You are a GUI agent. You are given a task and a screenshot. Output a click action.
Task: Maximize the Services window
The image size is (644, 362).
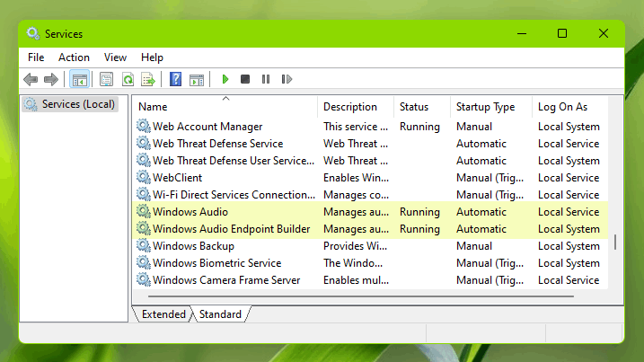pyautogui.click(x=562, y=34)
